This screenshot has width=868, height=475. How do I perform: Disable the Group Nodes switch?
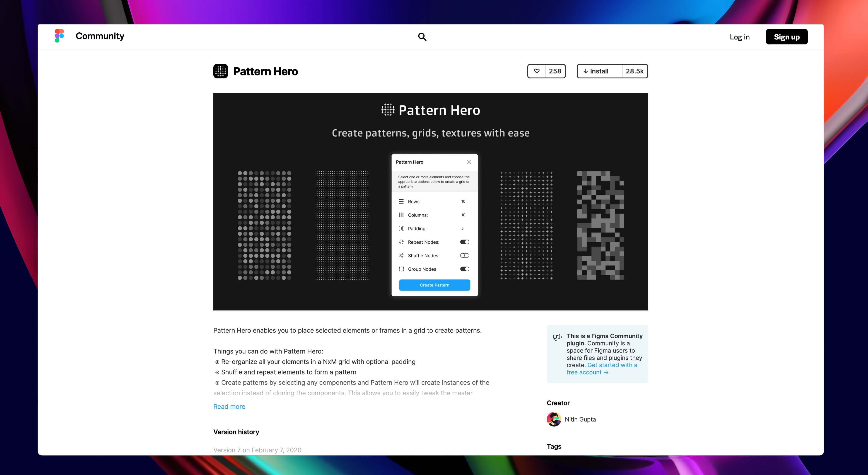465,269
